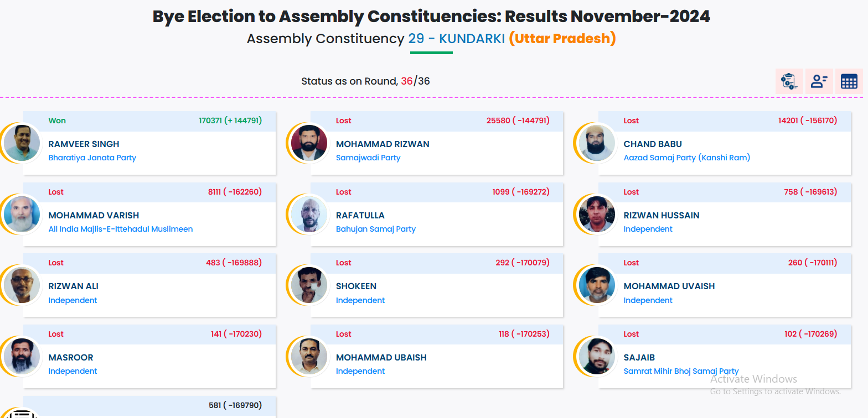Click the candidate list person icon

tap(819, 81)
